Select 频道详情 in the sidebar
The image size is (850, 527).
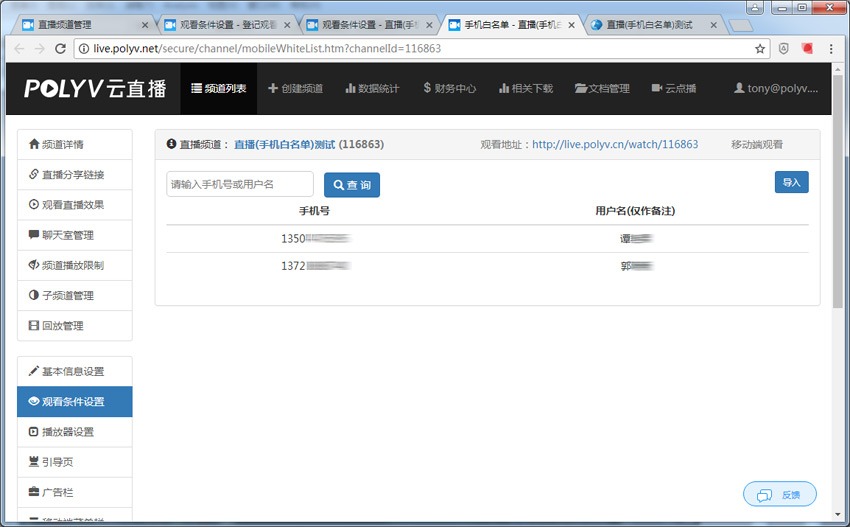pos(75,144)
